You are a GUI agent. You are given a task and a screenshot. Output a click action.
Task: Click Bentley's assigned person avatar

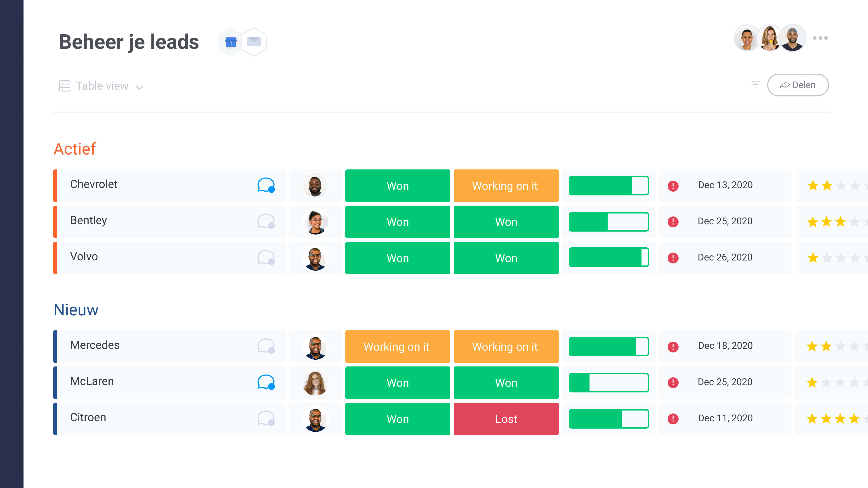315,222
